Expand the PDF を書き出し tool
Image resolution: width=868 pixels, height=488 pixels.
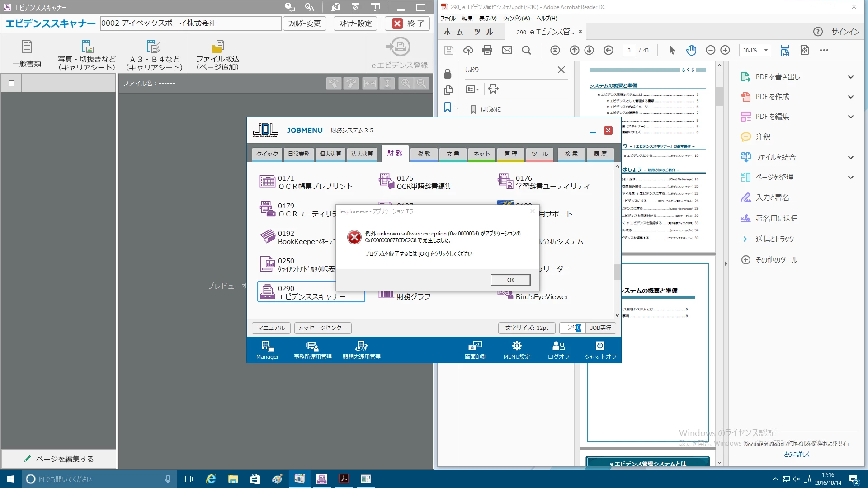[850, 77]
